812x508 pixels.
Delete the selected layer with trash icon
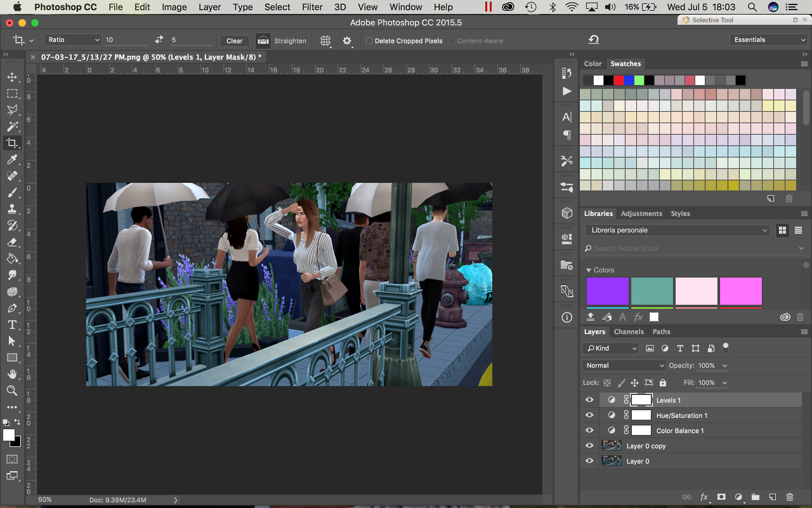coord(790,497)
